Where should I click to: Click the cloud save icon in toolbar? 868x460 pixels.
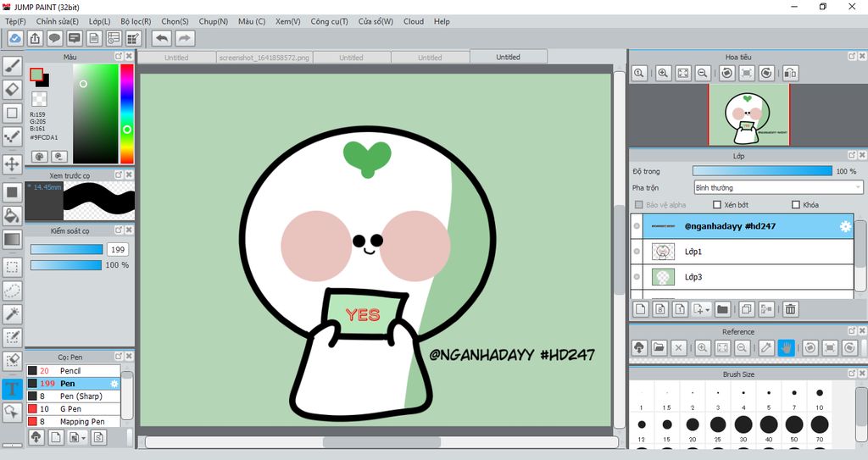click(15, 38)
